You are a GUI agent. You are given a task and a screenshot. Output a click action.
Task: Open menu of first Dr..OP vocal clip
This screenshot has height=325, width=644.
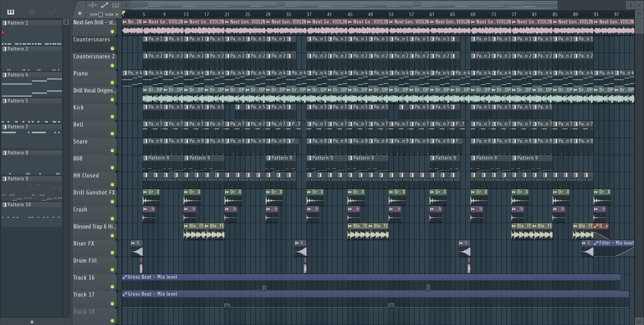145,90
